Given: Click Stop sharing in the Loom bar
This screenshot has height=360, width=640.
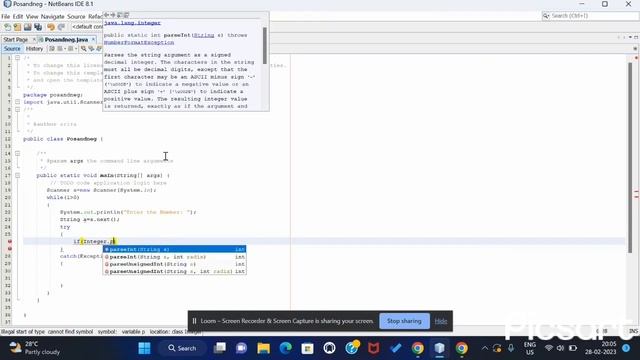Looking at the screenshot, I should tap(404, 321).
